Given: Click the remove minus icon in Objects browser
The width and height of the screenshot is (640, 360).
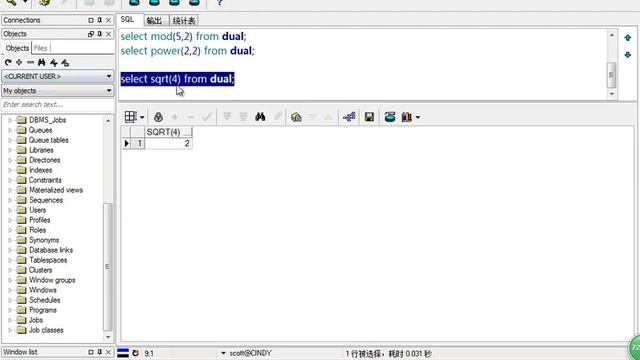Looking at the screenshot, I should click(31, 62).
